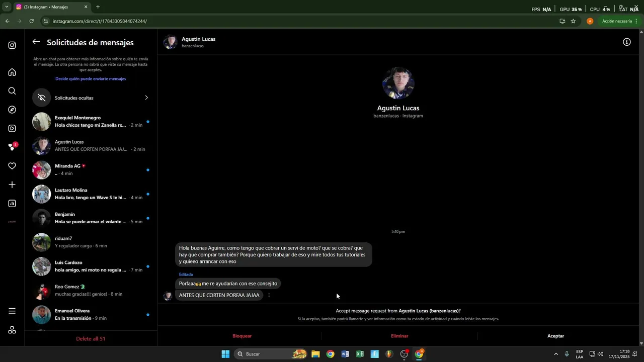The width and height of the screenshot is (644, 362).
Task: Open File Explorer from the taskbar
Action: [315, 354]
